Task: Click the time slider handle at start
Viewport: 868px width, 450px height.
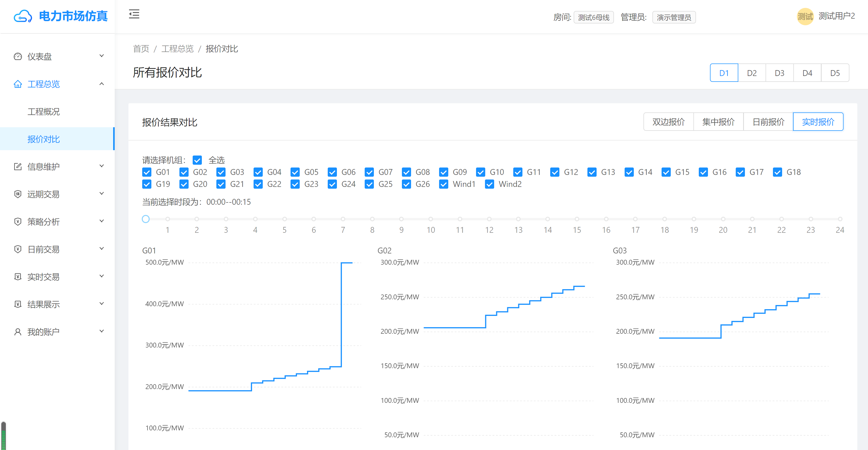Action: (x=146, y=219)
